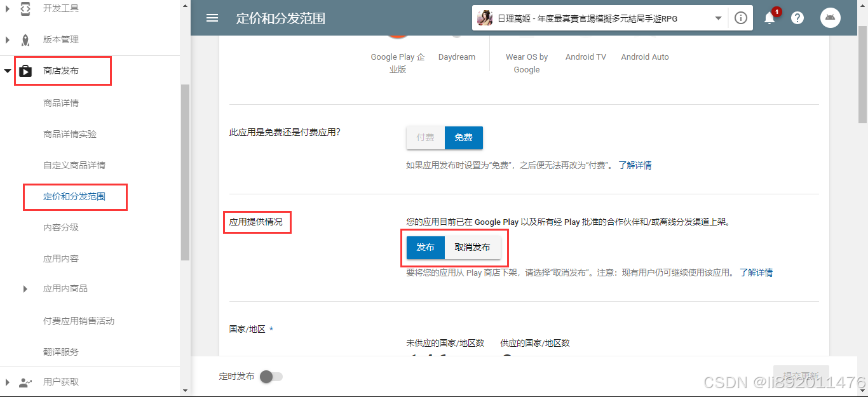Click the 应用提供情况 heading
Image resolution: width=868 pixels, height=397 pixels.
[x=256, y=222]
